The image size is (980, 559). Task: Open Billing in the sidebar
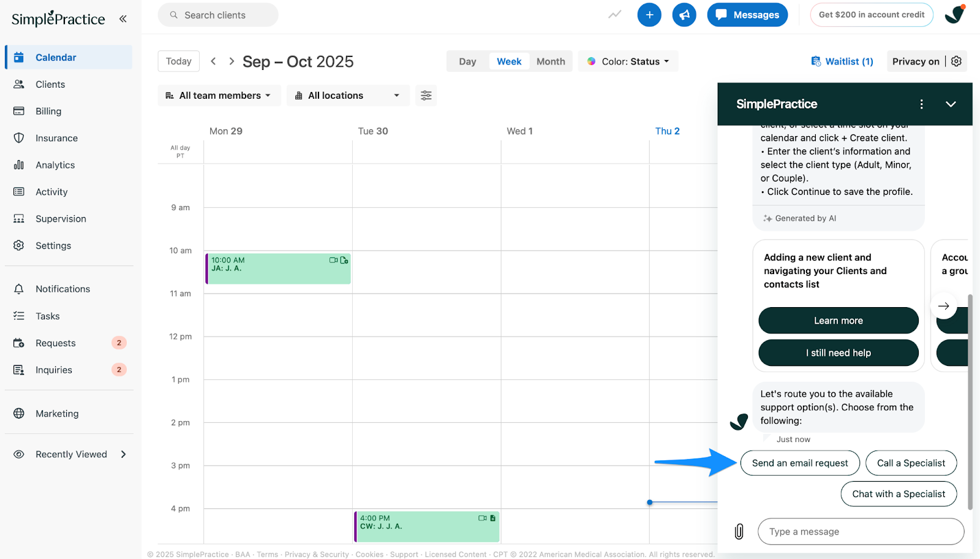[48, 111]
